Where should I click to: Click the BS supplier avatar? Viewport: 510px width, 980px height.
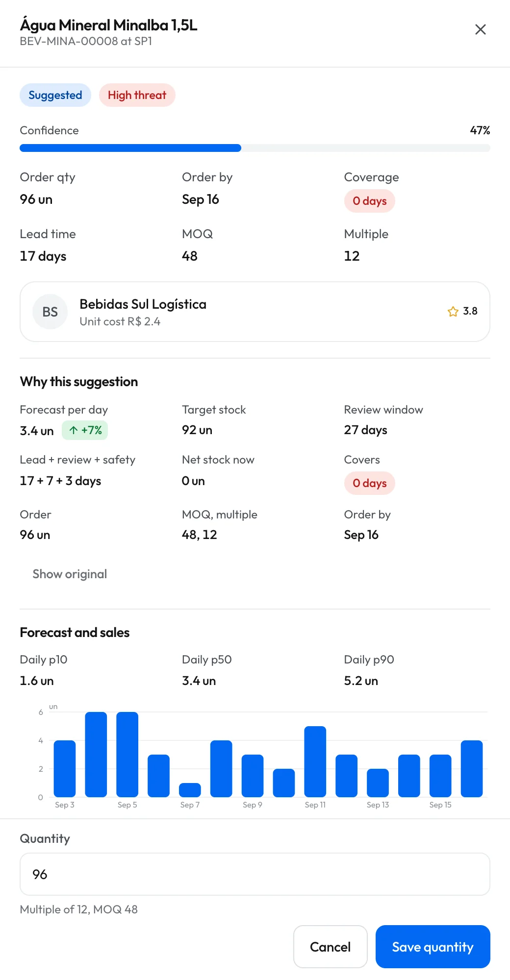[50, 312]
